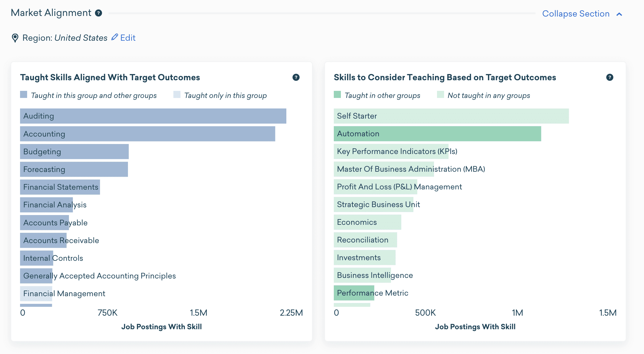Edit the United States region
This screenshot has width=644, height=354.
click(128, 38)
